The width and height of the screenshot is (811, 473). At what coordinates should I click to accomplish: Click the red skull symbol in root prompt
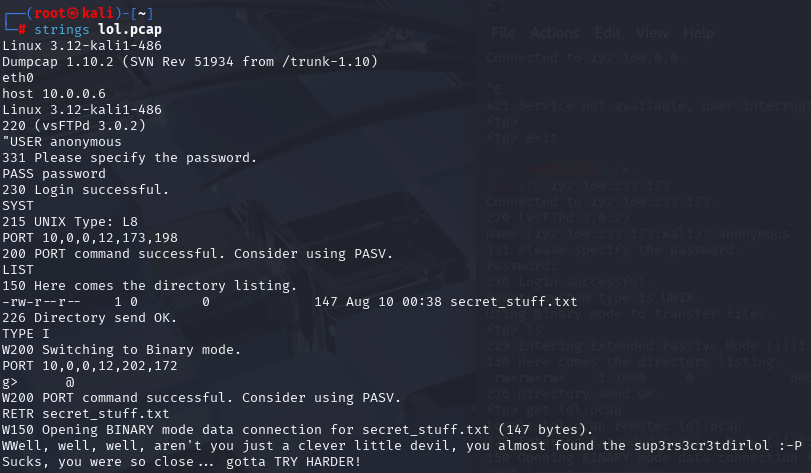[73, 13]
